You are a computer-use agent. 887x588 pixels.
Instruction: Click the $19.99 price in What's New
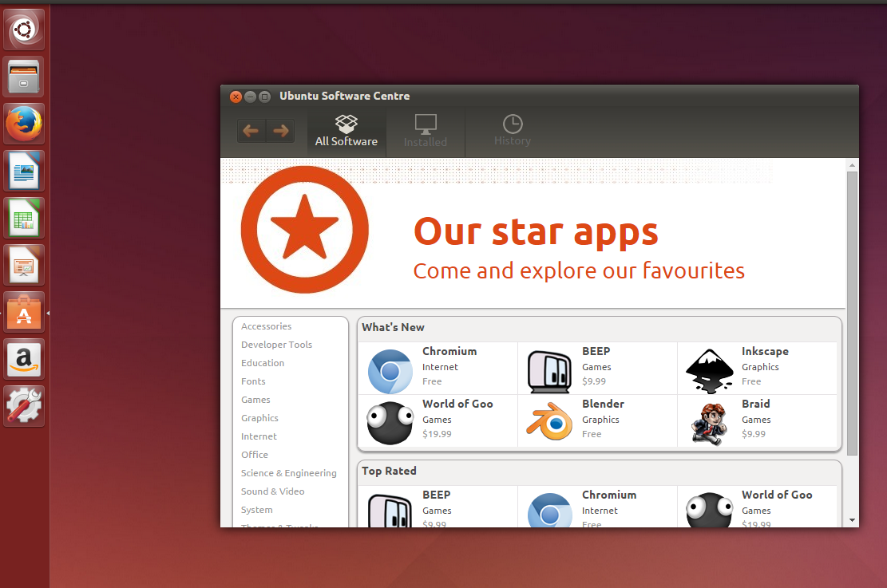tap(438, 434)
